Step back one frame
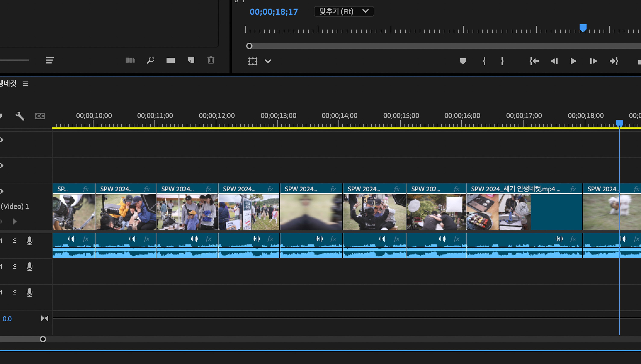The width and height of the screenshot is (641, 364). (x=554, y=61)
